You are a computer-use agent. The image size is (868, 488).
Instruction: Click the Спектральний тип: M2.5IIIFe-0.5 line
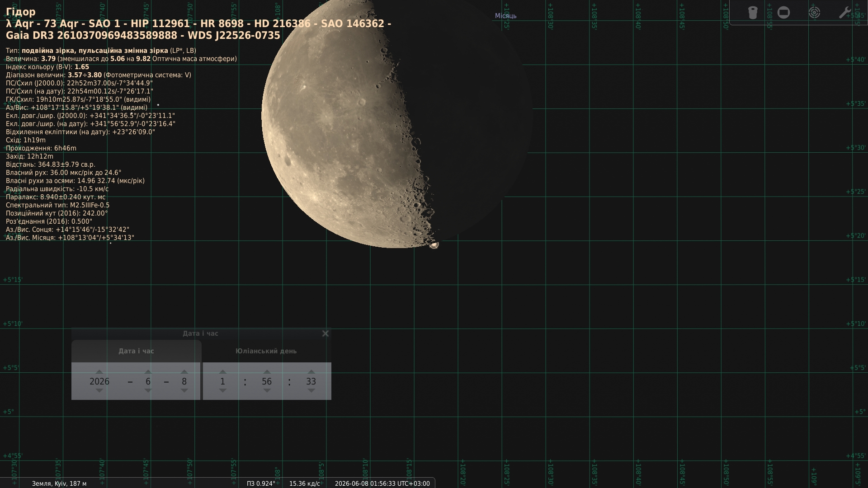58,205
